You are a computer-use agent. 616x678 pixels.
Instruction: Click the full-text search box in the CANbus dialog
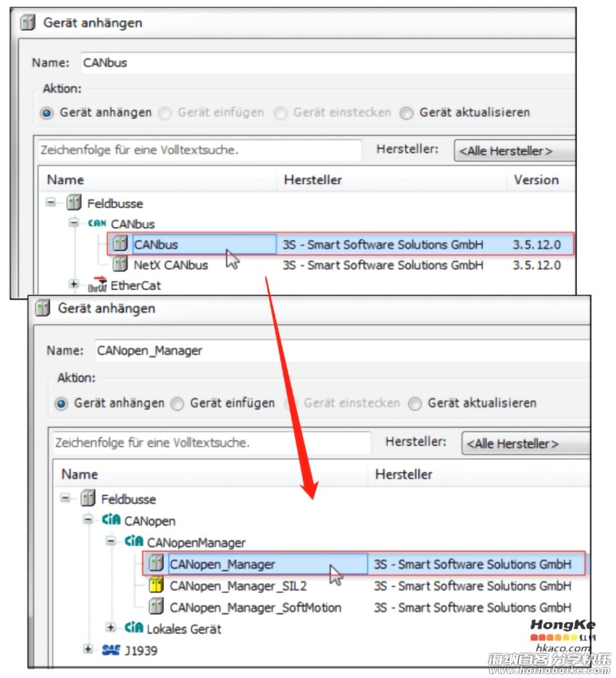[200, 150]
